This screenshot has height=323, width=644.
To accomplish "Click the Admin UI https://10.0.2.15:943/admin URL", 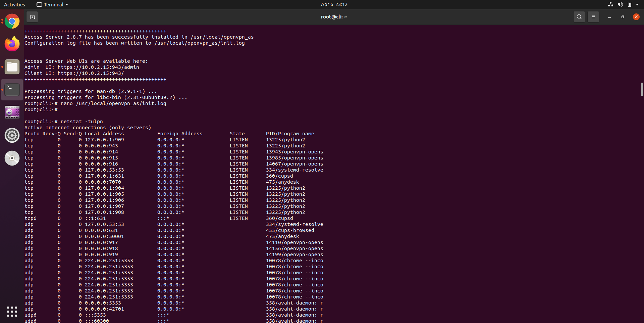I will (x=98, y=67).
